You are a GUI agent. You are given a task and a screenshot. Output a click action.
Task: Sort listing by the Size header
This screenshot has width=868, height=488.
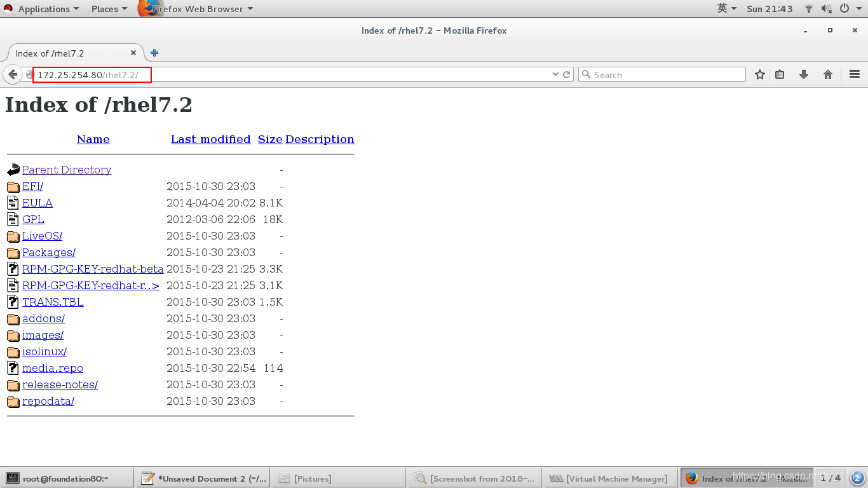pyautogui.click(x=270, y=139)
